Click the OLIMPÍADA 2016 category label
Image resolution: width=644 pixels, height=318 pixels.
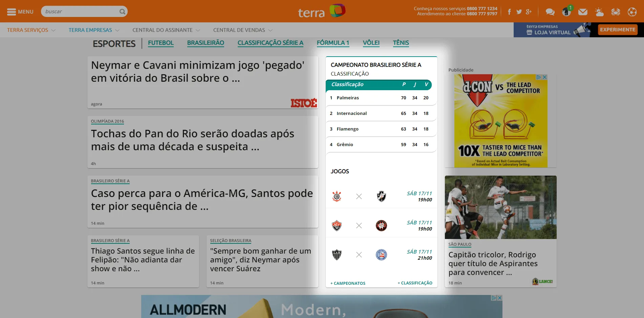click(x=107, y=121)
